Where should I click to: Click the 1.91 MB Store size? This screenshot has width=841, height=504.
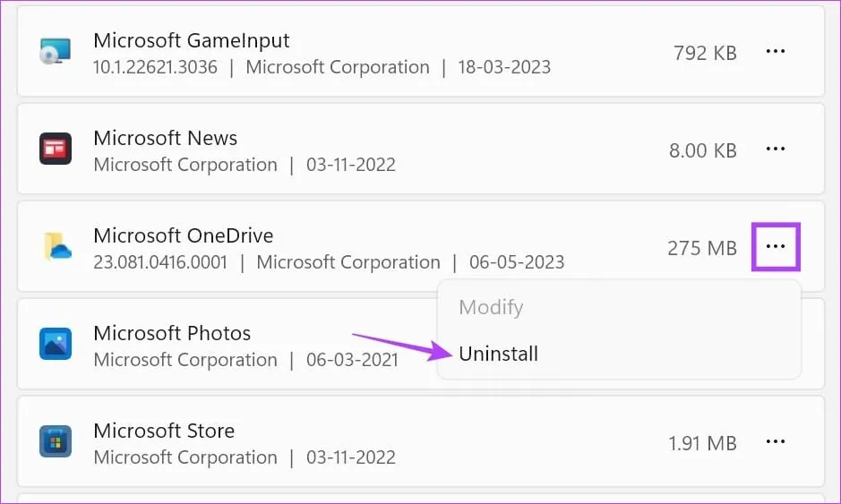(x=703, y=443)
